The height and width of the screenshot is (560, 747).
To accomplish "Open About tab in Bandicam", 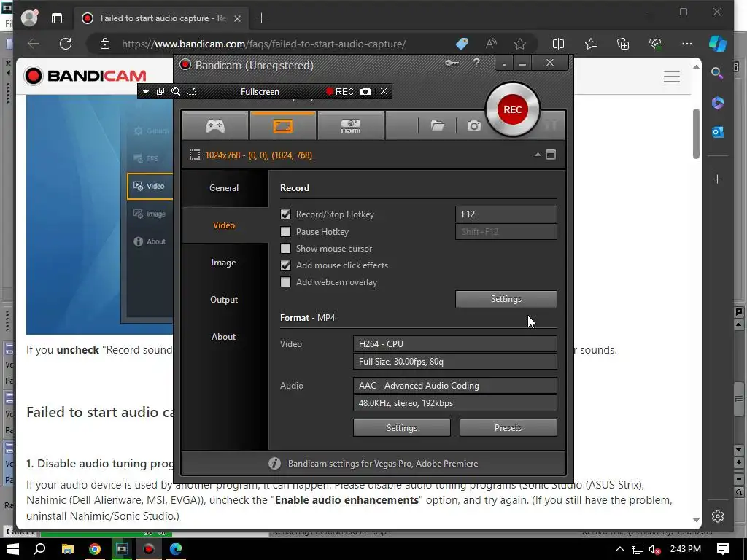I will (x=224, y=337).
